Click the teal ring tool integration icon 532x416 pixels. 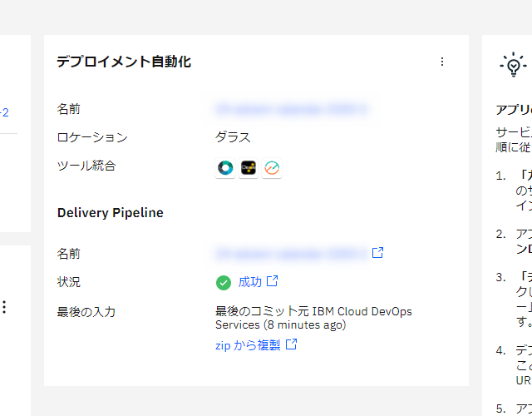[225, 168]
